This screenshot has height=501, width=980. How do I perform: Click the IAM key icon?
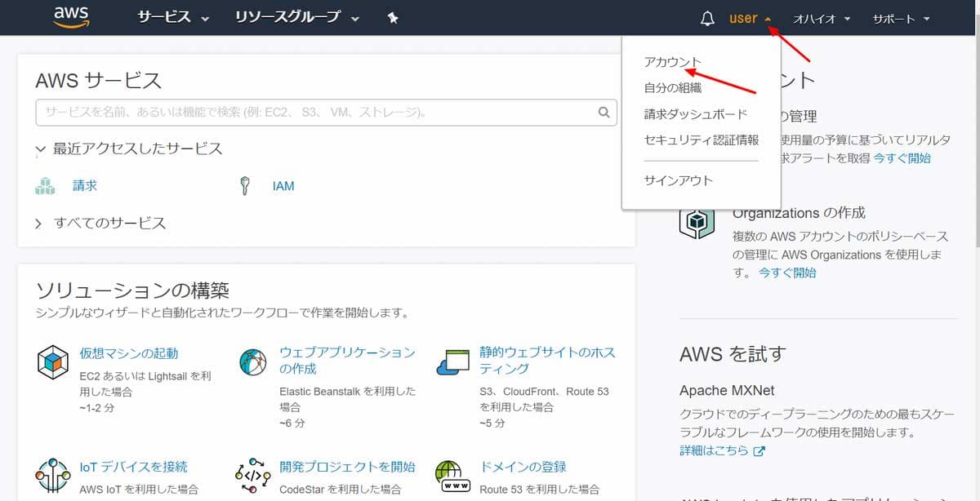(x=247, y=184)
